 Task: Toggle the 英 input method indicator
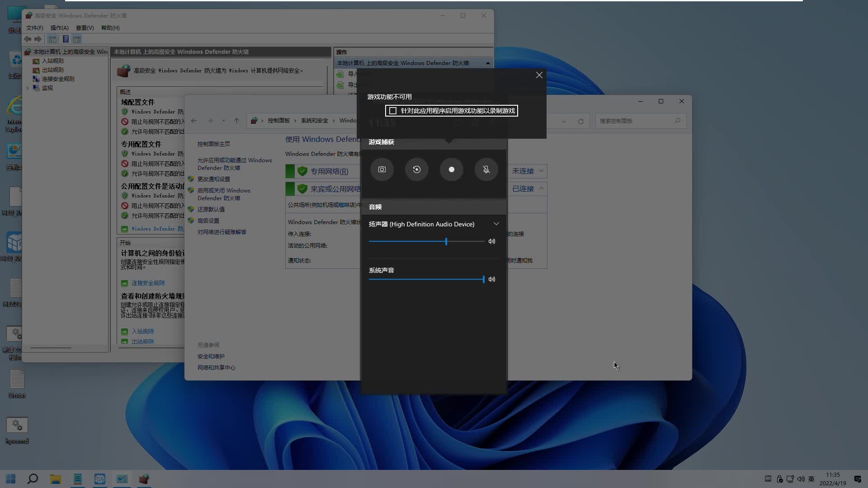click(x=811, y=479)
